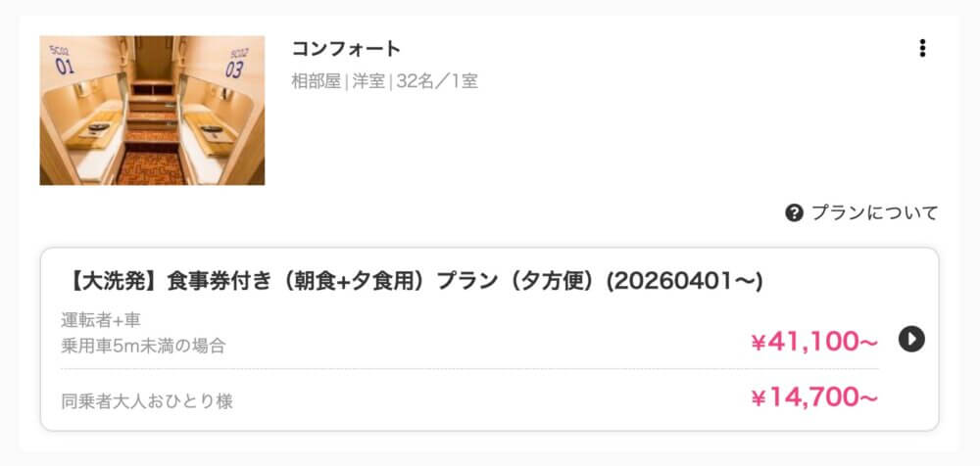
Task: Click the 相部屋 | 洋室 | 32名／1室 details text
Action: [x=385, y=82]
